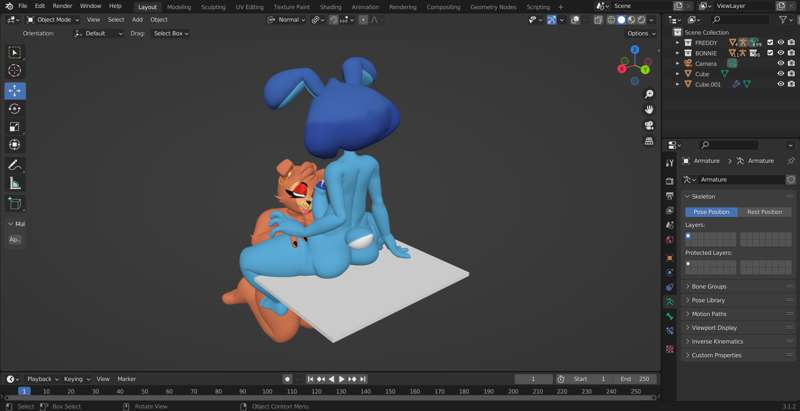800x411 pixels.
Task: Select the Add Cube tool
Action: (15, 203)
